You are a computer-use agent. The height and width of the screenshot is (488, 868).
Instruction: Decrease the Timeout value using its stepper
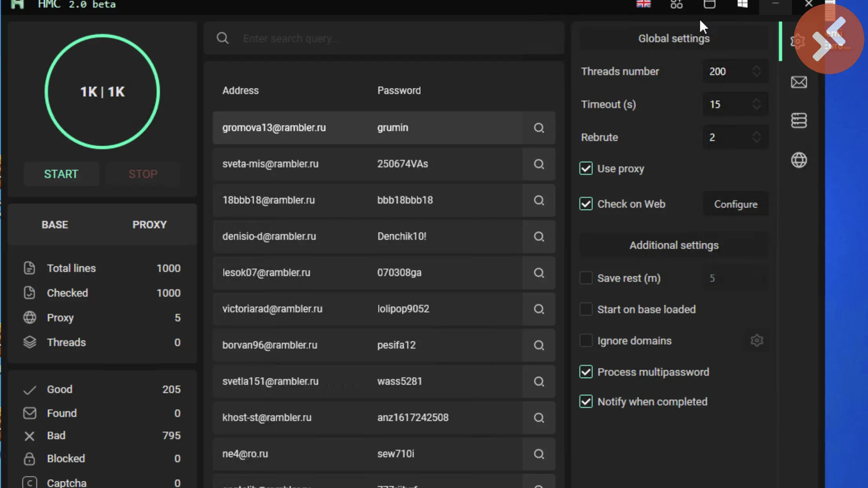[x=757, y=107]
